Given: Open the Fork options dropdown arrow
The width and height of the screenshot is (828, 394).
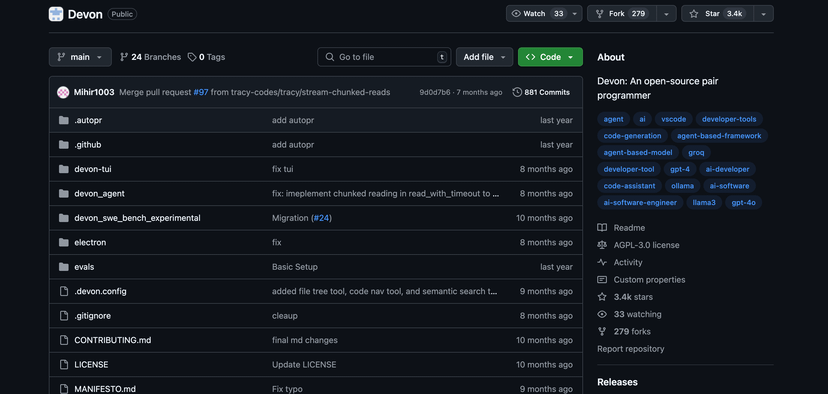Looking at the screenshot, I should click(666, 14).
